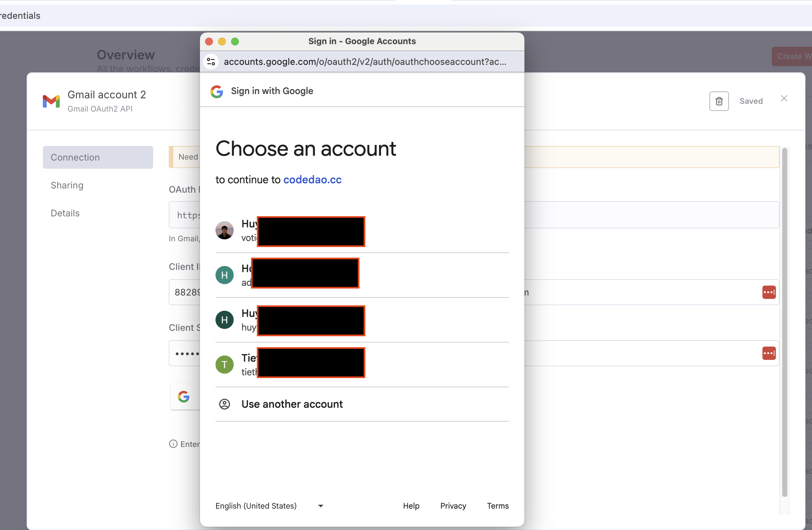Click the scrollbar in the credential dialog
The width and height of the screenshot is (812, 530).
785,322
